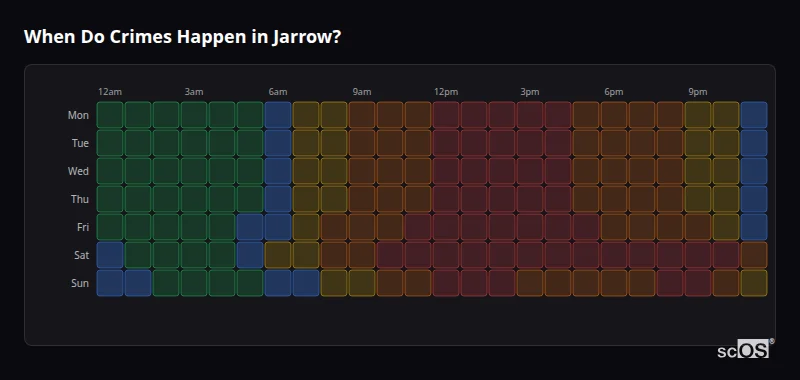Click the 'Thu' row label
The height and width of the screenshot is (380, 800).
click(80, 199)
